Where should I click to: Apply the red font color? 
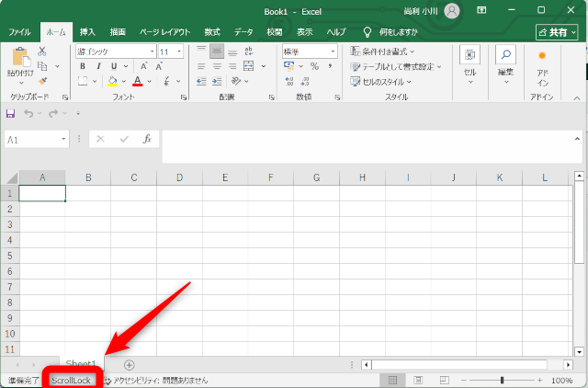coord(138,81)
